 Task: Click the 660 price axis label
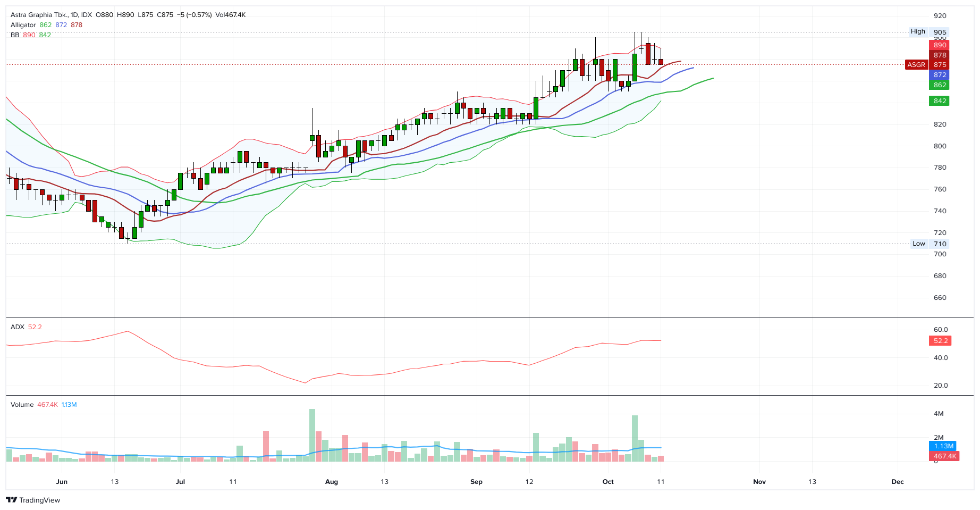pos(940,298)
